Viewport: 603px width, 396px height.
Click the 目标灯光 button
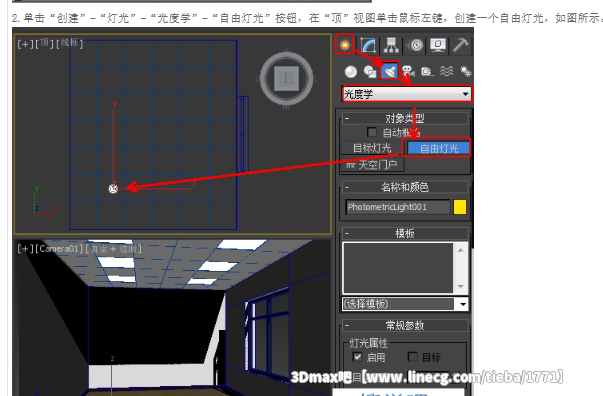coord(372,148)
